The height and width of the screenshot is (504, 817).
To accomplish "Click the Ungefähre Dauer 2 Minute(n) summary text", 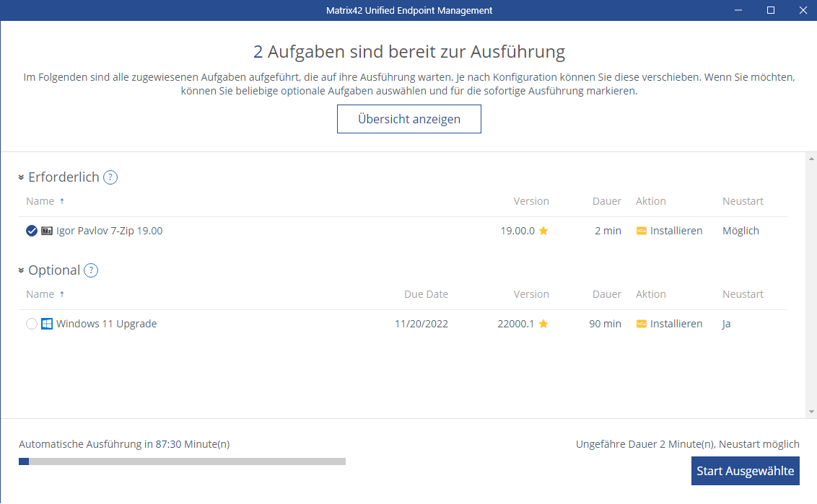I will [x=687, y=444].
